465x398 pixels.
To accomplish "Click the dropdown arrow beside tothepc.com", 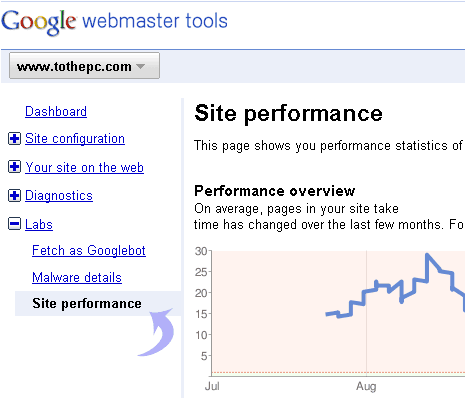I will (x=141, y=66).
